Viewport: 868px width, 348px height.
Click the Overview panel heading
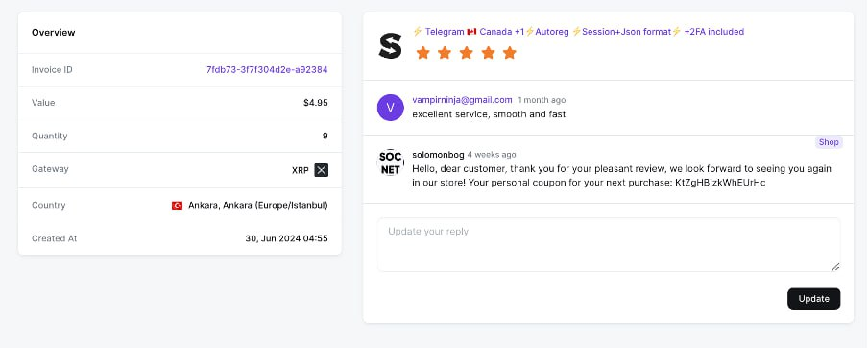(53, 32)
